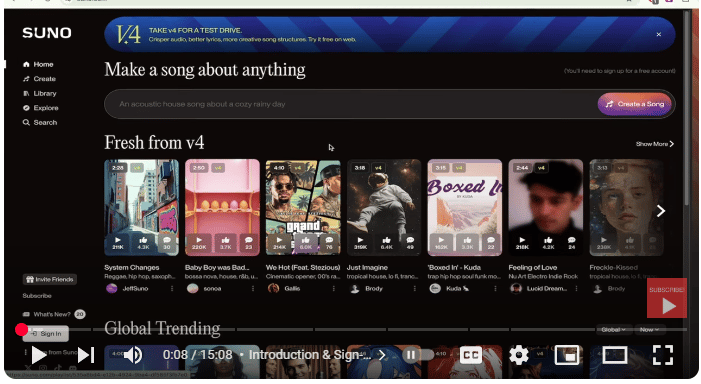701x384 pixels.
Task: Click the Sign In button
Action: [x=46, y=334]
